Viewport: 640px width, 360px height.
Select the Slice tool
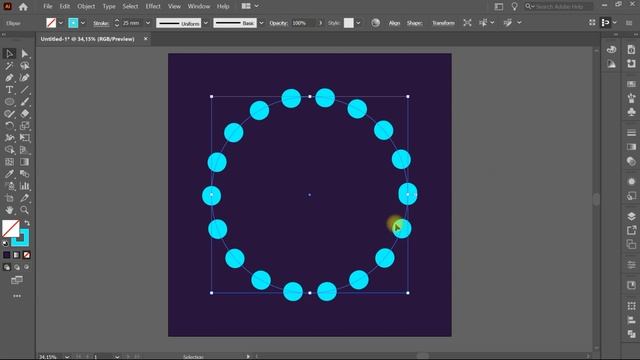(x=24, y=198)
